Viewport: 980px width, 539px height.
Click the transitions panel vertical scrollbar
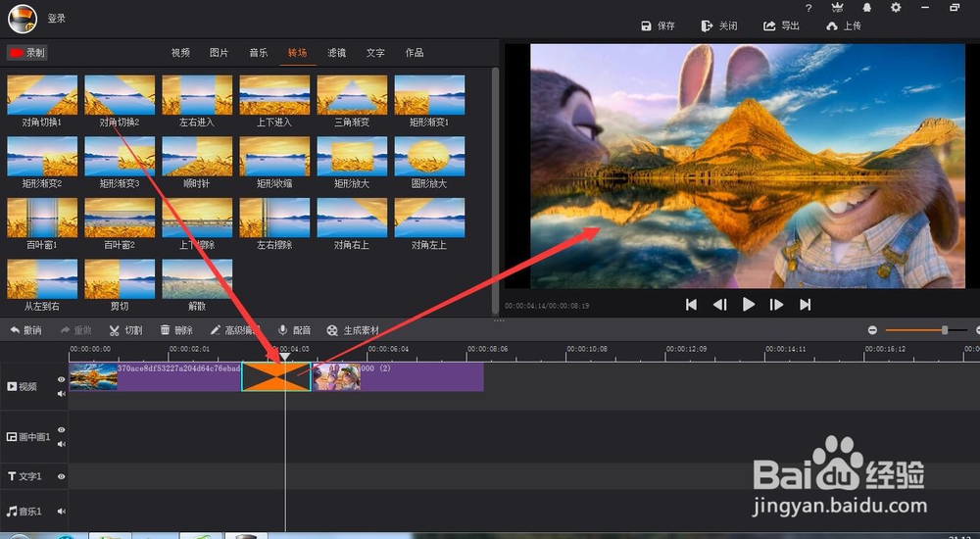[x=496, y=190]
